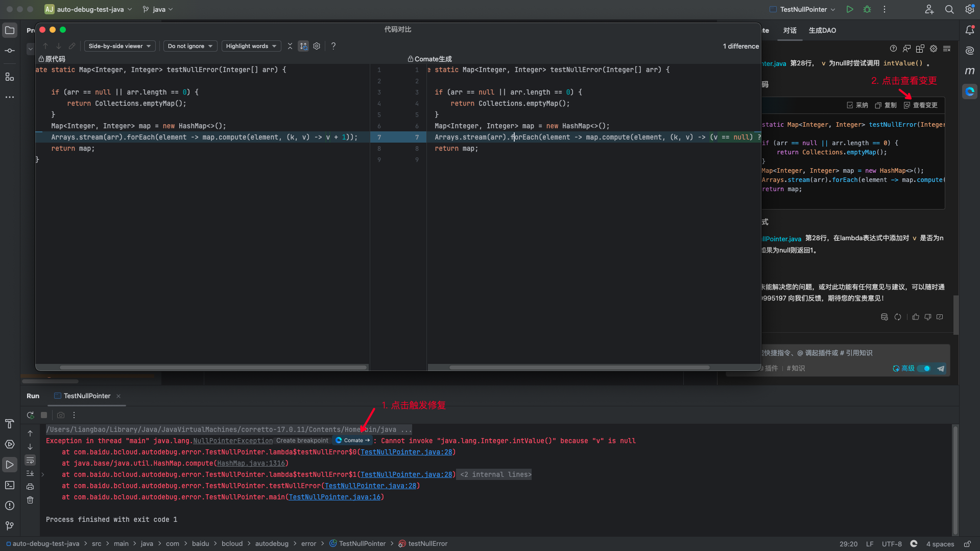Switch to 对话 tab in Comate panel
Screen dimensions: 980x551
[790, 31]
